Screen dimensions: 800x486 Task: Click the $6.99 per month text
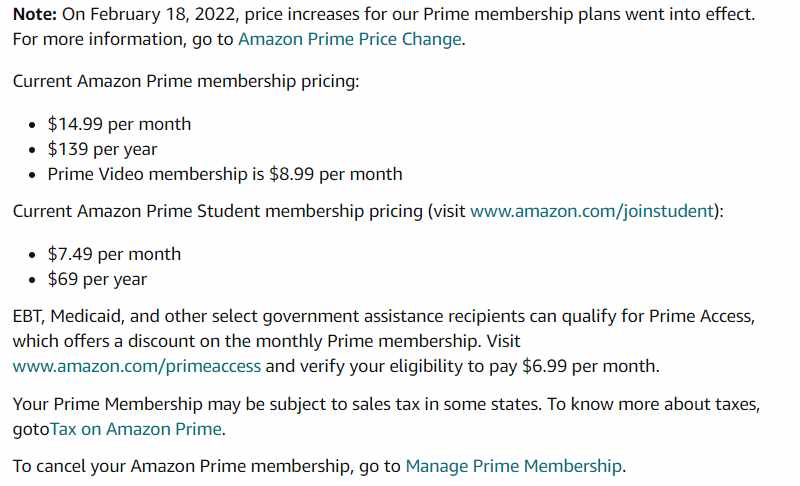click(590, 366)
